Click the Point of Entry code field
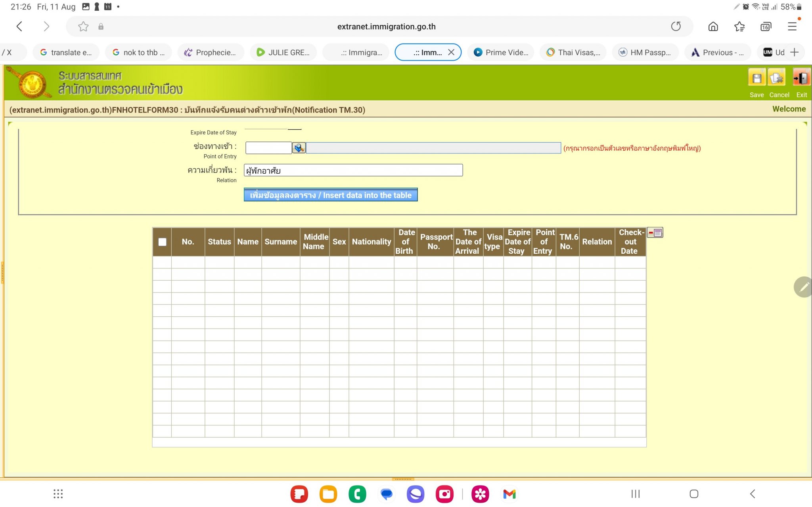The height and width of the screenshot is (507, 812). point(268,148)
